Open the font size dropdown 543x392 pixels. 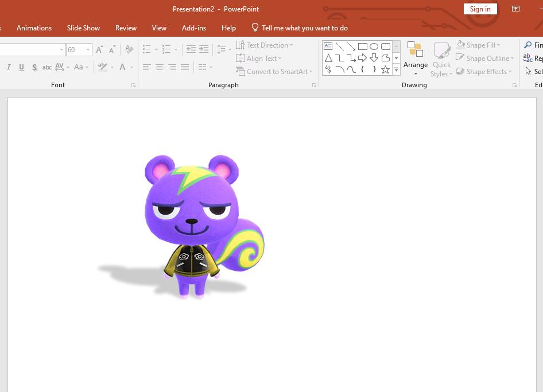point(87,49)
